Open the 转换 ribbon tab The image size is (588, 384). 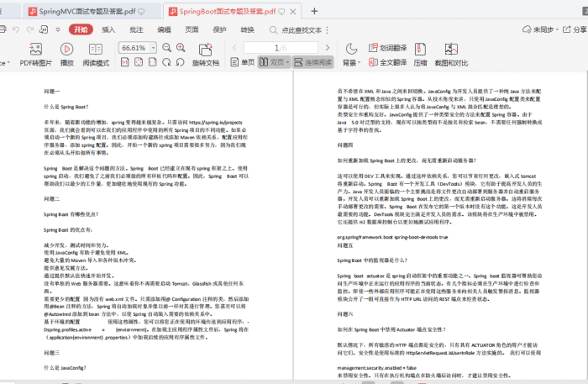247,29
